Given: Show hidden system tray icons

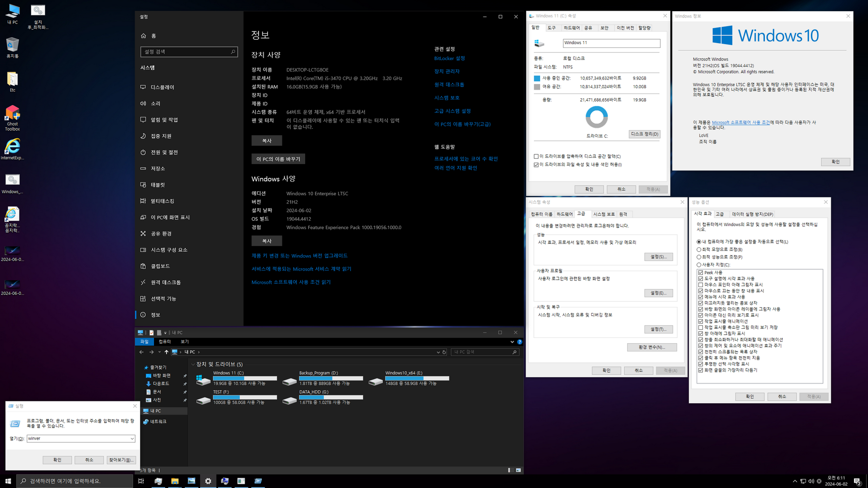Looking at the screenshot, I should click(794, 481).
